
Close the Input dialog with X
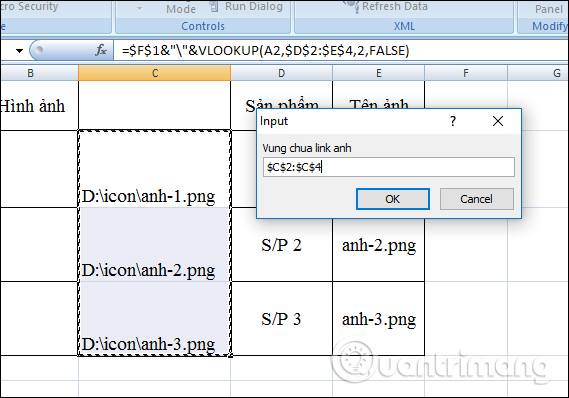click(x=498, y=121)
